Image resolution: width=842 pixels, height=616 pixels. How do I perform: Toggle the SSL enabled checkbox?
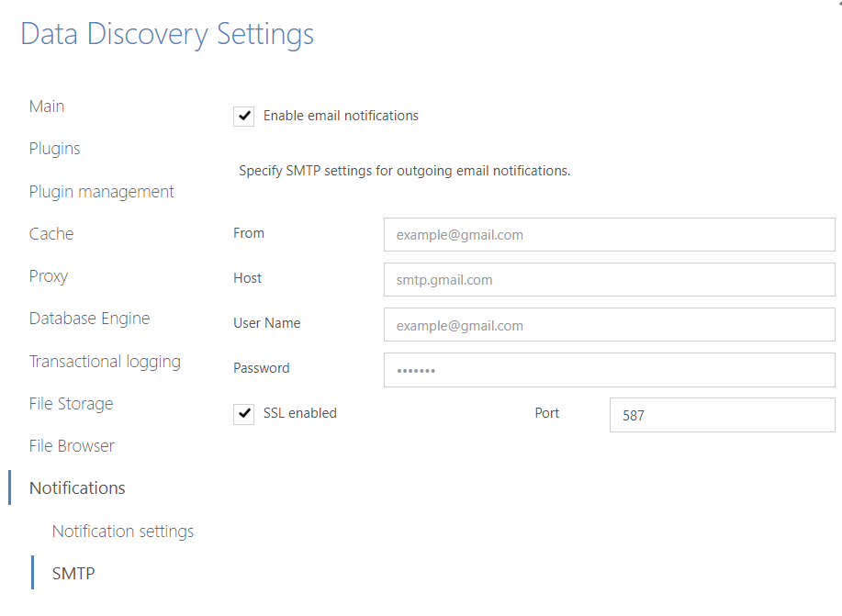(244, 413)
